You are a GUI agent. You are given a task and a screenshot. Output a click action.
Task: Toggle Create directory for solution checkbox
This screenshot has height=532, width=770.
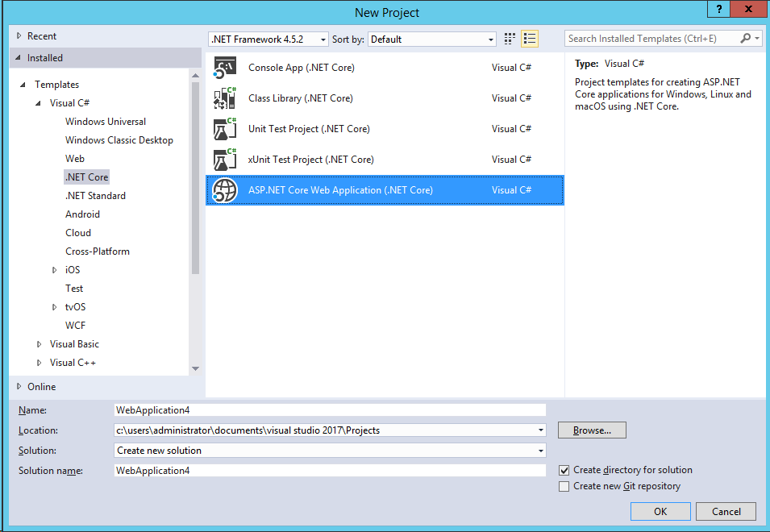click(564, 470)
